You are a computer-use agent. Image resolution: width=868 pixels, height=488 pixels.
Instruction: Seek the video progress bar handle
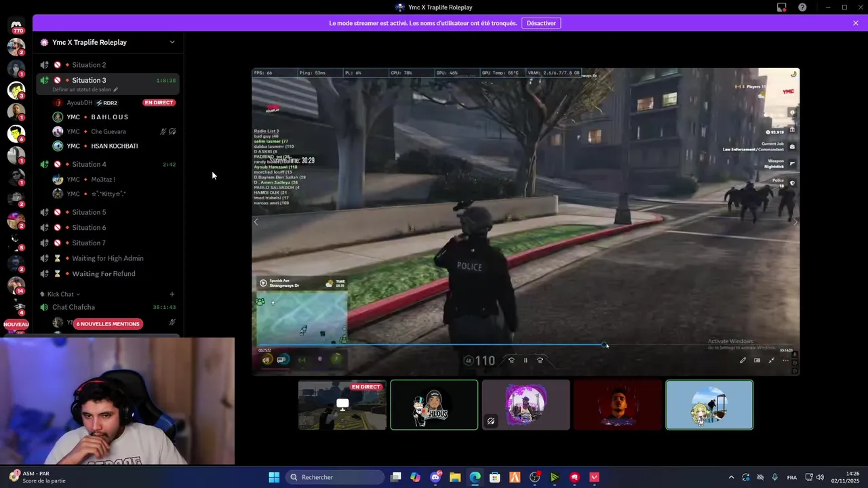click(x=605, y=345)
